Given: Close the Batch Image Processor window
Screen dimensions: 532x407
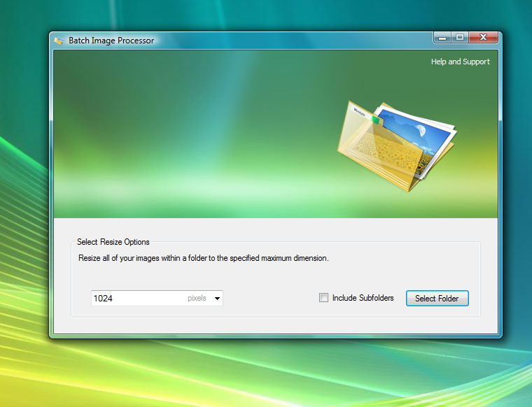Looking at the screenshot, I should coord(483,37).
